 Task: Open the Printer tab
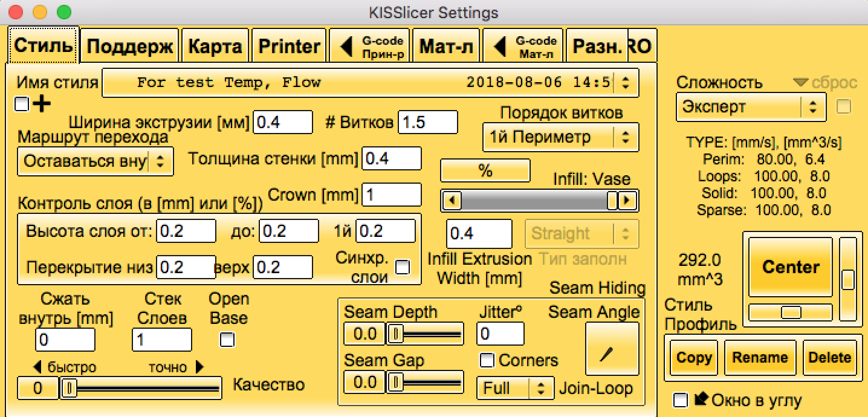289,47
